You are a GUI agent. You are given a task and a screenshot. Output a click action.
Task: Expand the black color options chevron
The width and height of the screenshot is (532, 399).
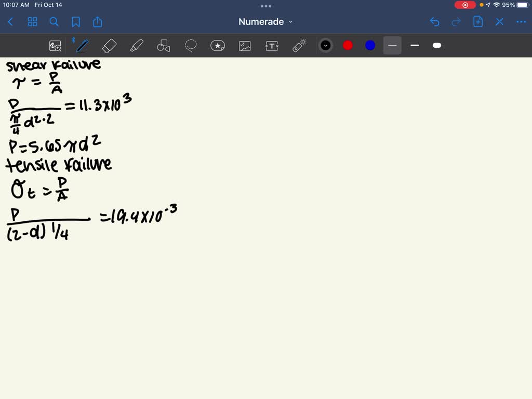(x=326, y=46)
